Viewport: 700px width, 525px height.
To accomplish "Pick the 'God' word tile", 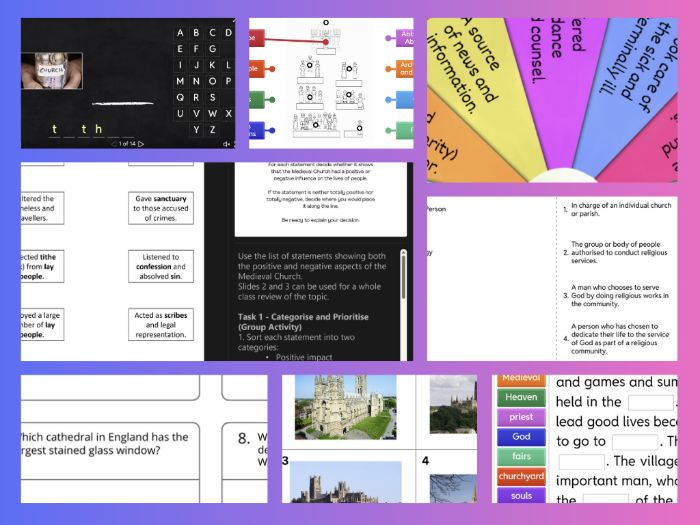I will coord(521,437).
